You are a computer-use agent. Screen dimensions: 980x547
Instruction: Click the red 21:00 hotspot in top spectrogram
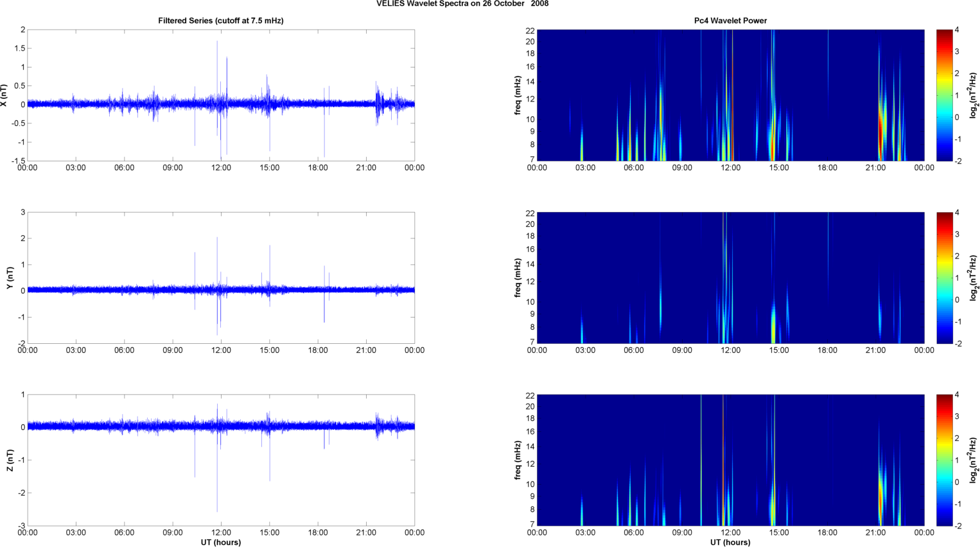[880, 132]
